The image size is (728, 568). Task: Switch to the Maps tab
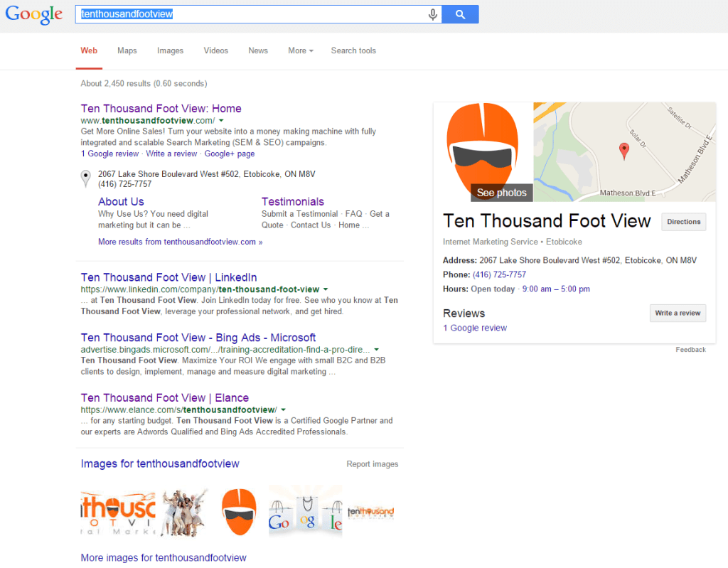point(127,50)
